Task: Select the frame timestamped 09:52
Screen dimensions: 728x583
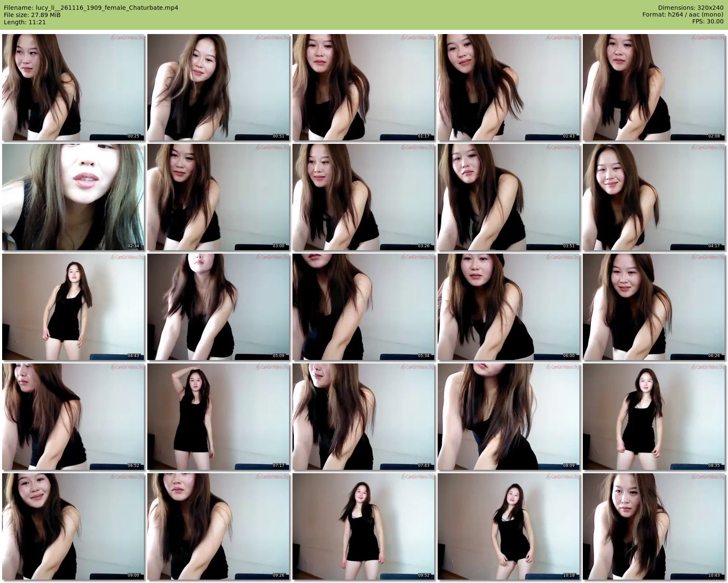Action: tap(363, 526)
